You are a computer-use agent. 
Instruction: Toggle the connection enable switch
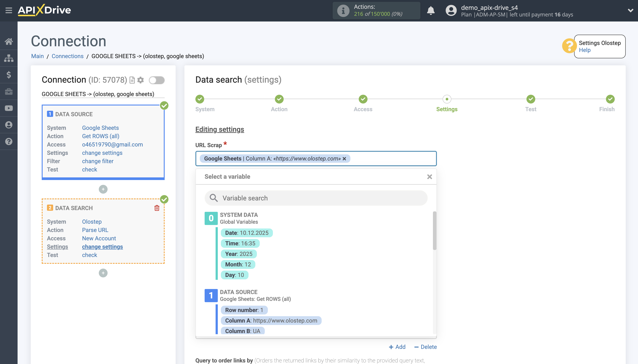157,80
